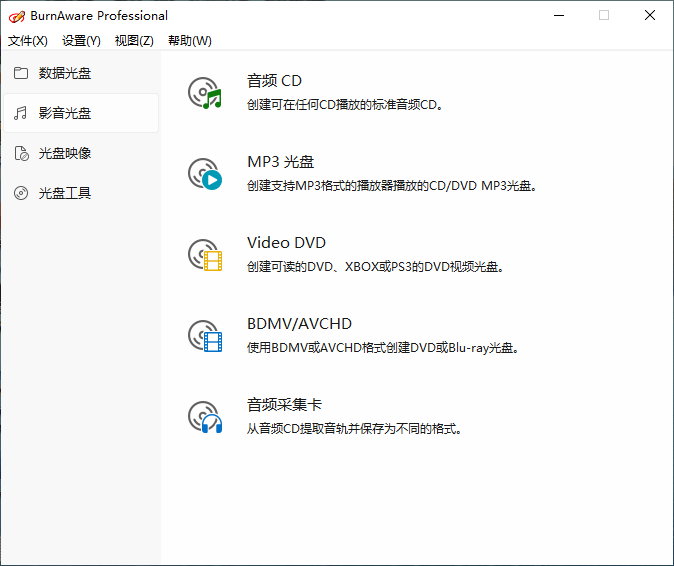
Task: Open the 帮助(W) menu
Action: click(190, 41)
